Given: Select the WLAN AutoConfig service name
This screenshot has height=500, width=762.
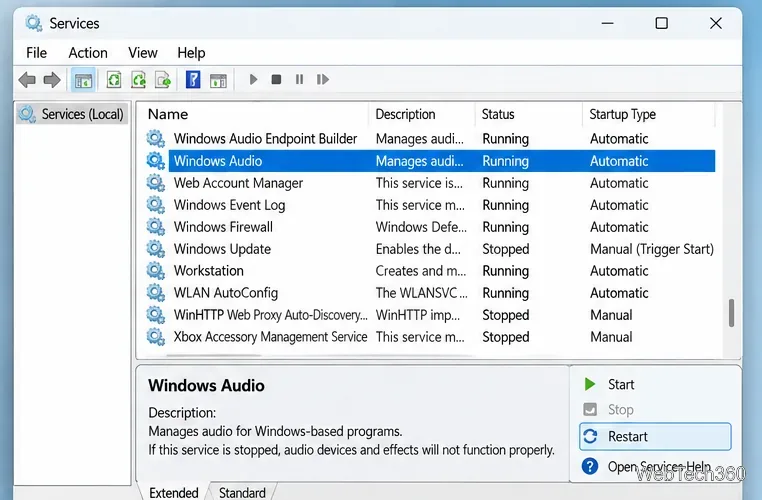Looking at the screenshot, I should click(x=225, y=293).
